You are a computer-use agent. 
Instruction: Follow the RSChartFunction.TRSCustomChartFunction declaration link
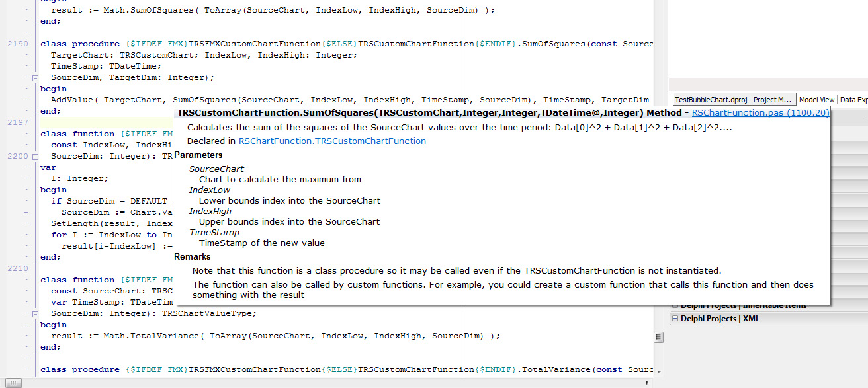click(x=332, y=141)
